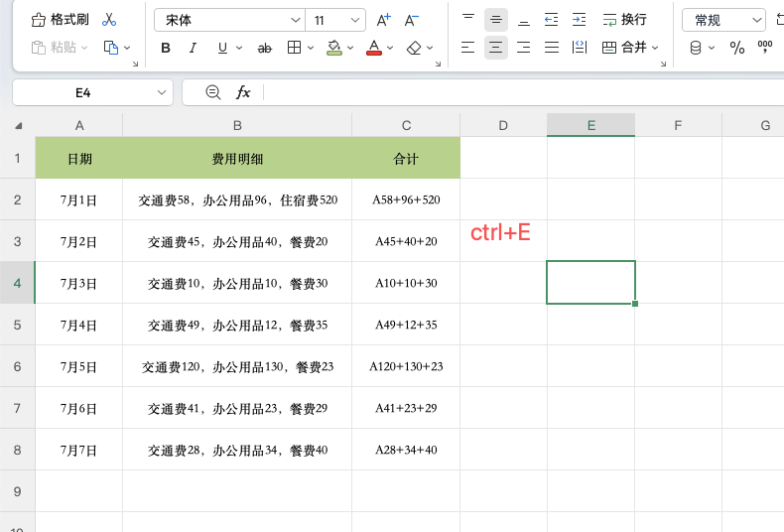Screen dimensions: 784x532
Task: Click Wrap Text (换行) button
Action: pos(624,20)
